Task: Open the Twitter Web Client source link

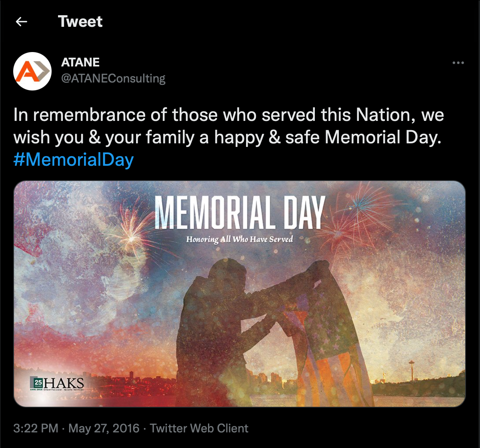Action: tap(199, 428)
